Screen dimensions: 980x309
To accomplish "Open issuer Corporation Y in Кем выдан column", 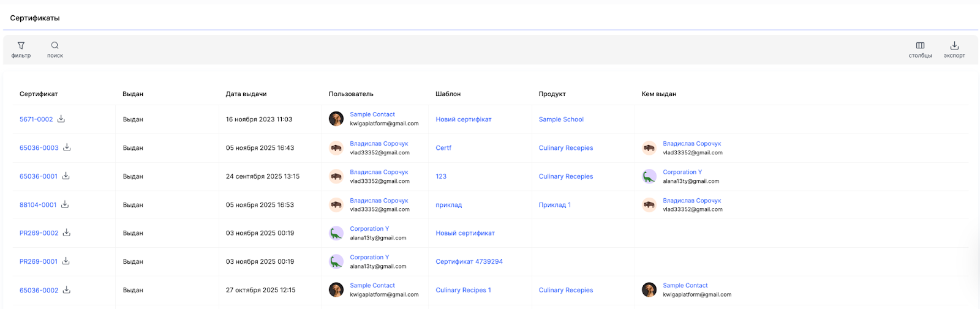I will [x=682, y=172].
